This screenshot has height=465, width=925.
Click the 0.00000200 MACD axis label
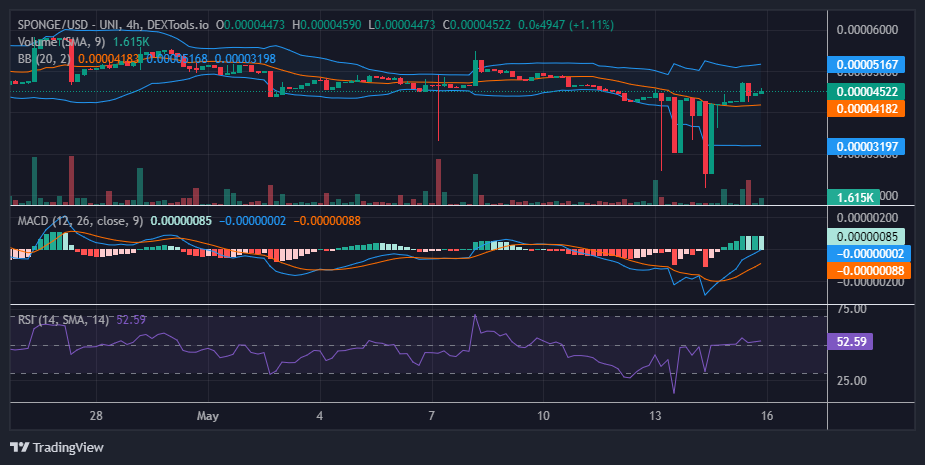click(867, 218)
